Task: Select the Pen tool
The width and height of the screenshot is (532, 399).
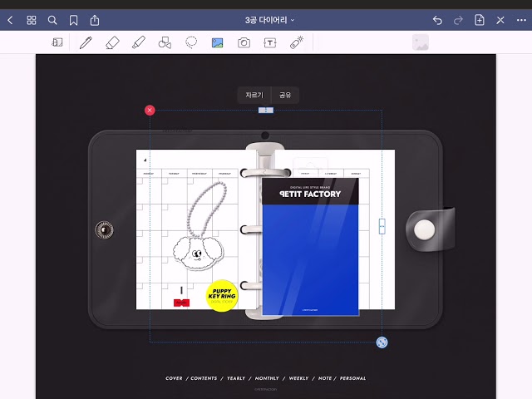Action: [86, 42]
